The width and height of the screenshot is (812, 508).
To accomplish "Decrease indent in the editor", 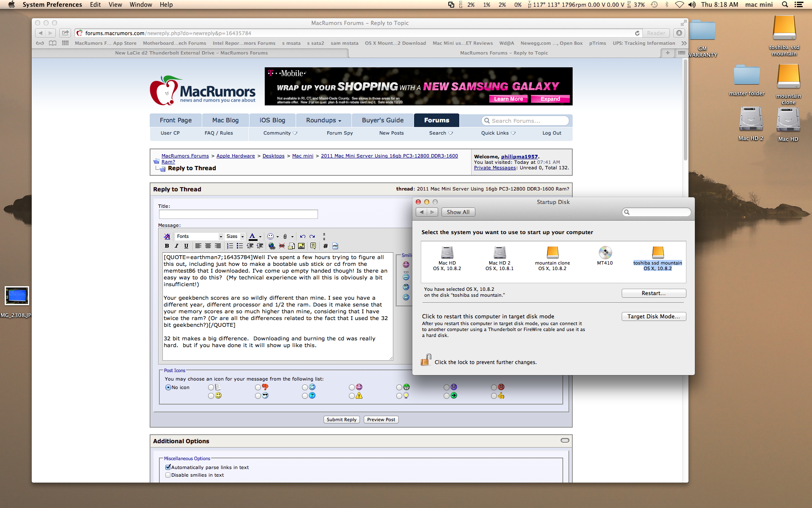I will point(250,246).
